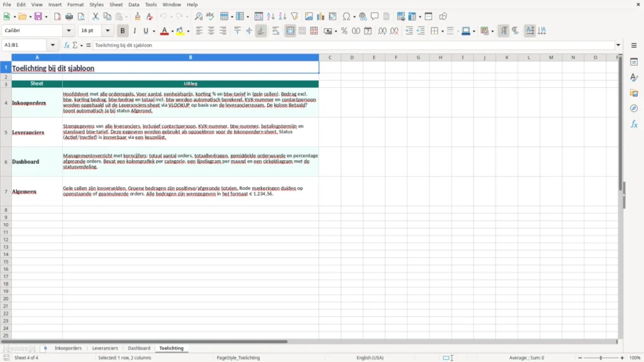This screenshot has height=362, width=644.
Task: Open the sidebar Navigator compass icon
Action: click(x=634, y=108)
